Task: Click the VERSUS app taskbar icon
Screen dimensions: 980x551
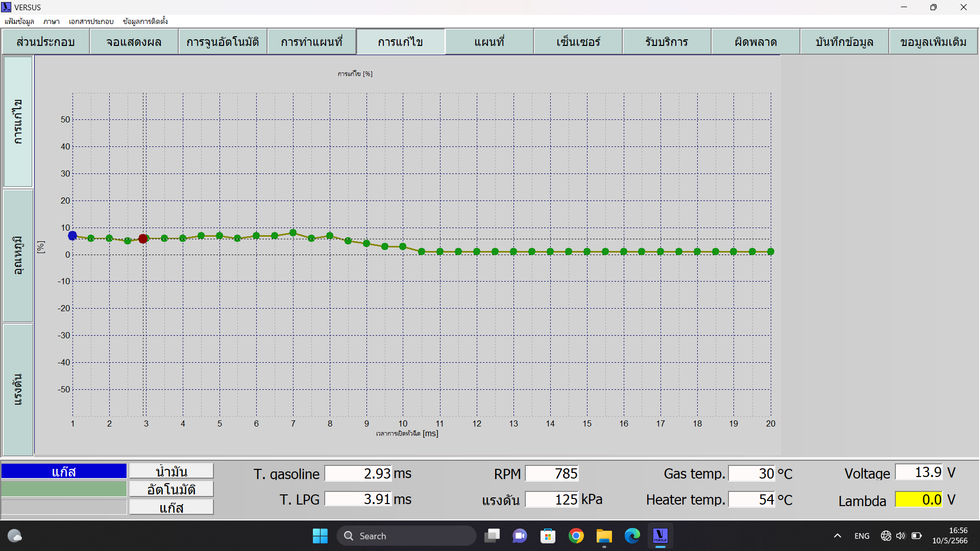Action: pos(660,536)
